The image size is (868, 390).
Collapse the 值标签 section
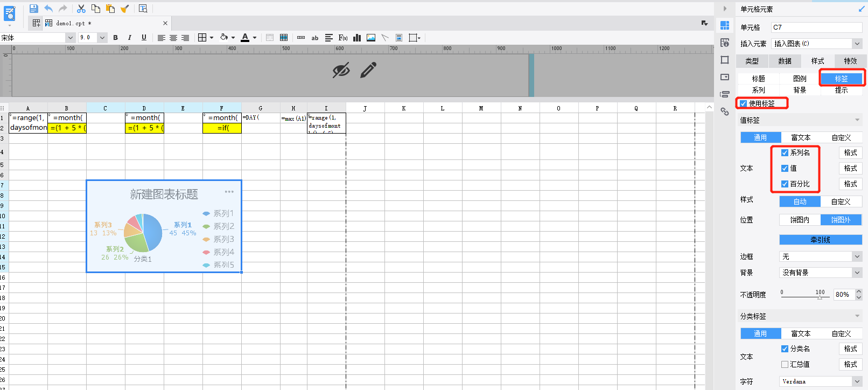[857, 120]
